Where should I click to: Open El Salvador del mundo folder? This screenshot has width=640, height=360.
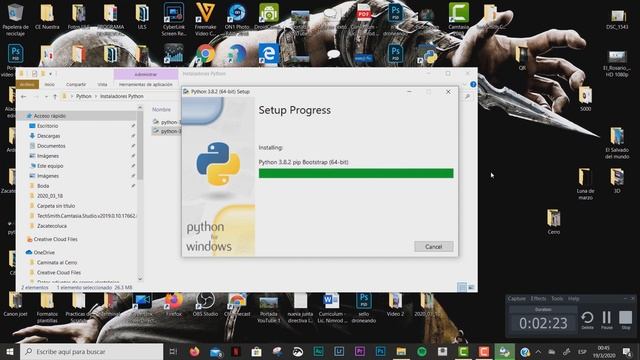click(617, 143)
